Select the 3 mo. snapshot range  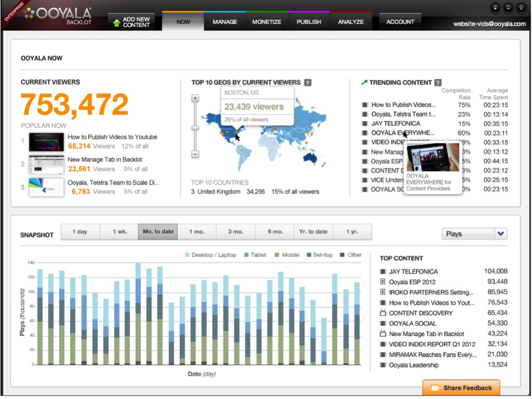click(x=235, y=231)
